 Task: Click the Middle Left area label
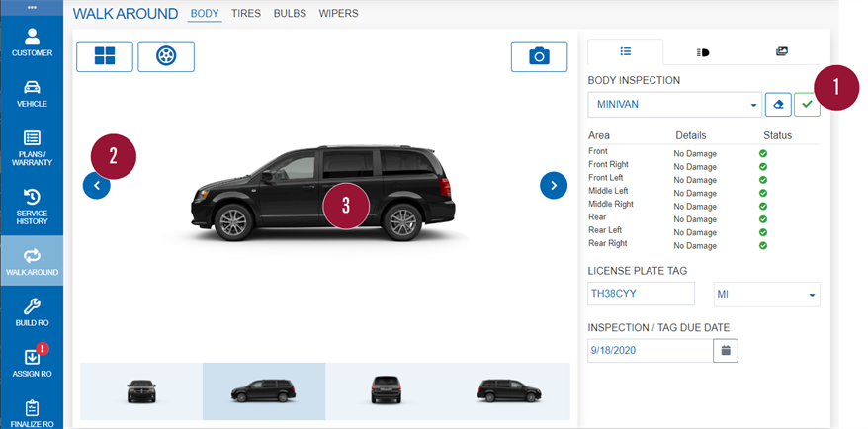pos(608,191)
